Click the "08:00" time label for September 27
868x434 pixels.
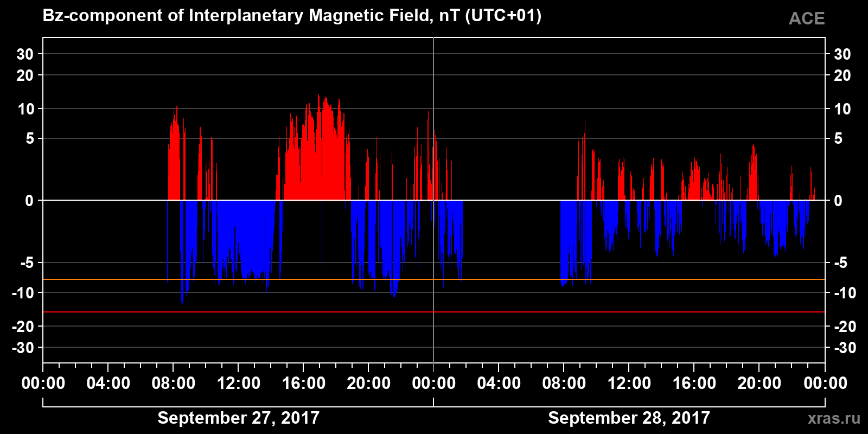174,384
